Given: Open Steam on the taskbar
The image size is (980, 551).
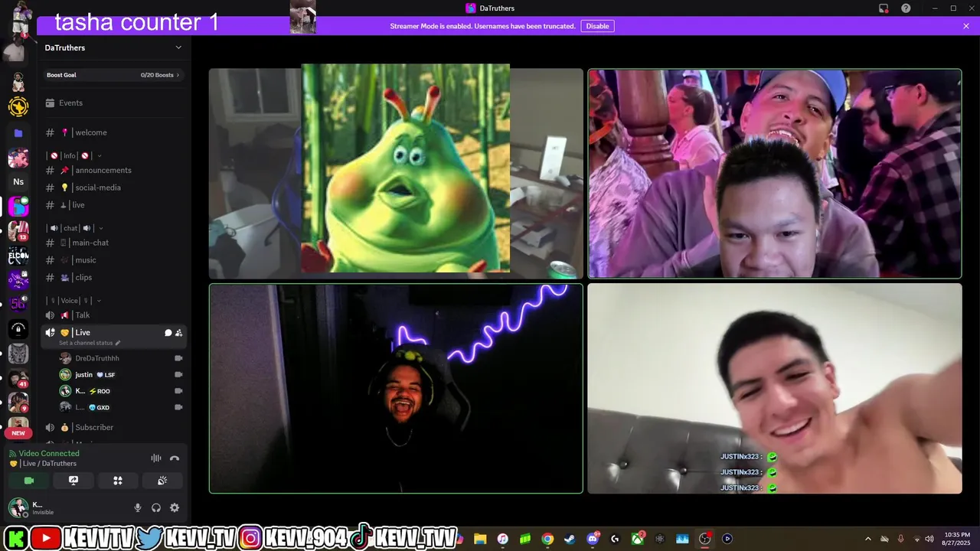Looking at the screenshot, I should pos(570,539).
